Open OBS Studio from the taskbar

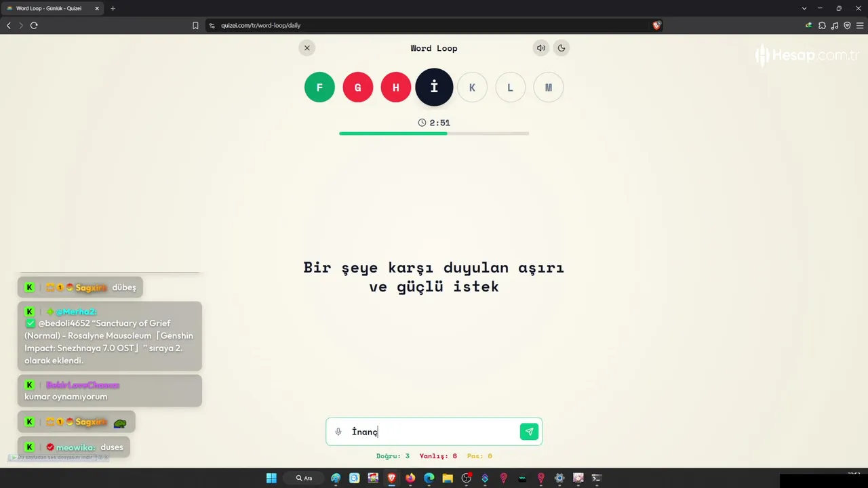pyautogui.click(x=466, y=478)
